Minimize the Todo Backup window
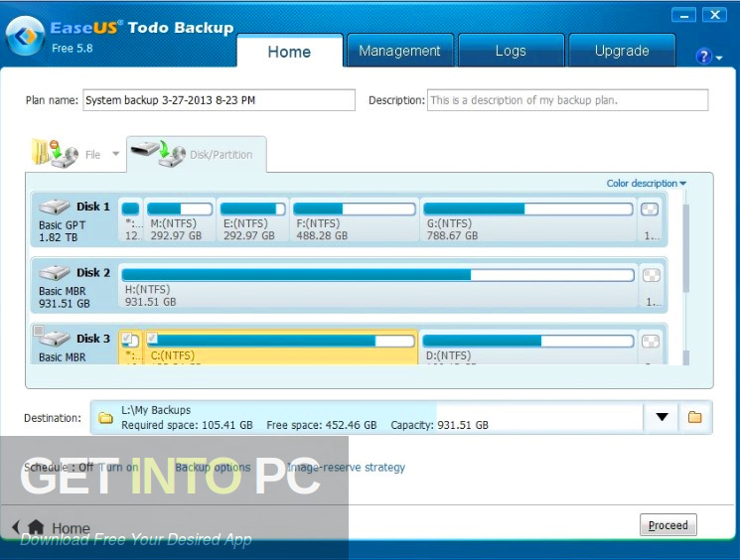This screenshot has height=560, width=740. [683, 15]
